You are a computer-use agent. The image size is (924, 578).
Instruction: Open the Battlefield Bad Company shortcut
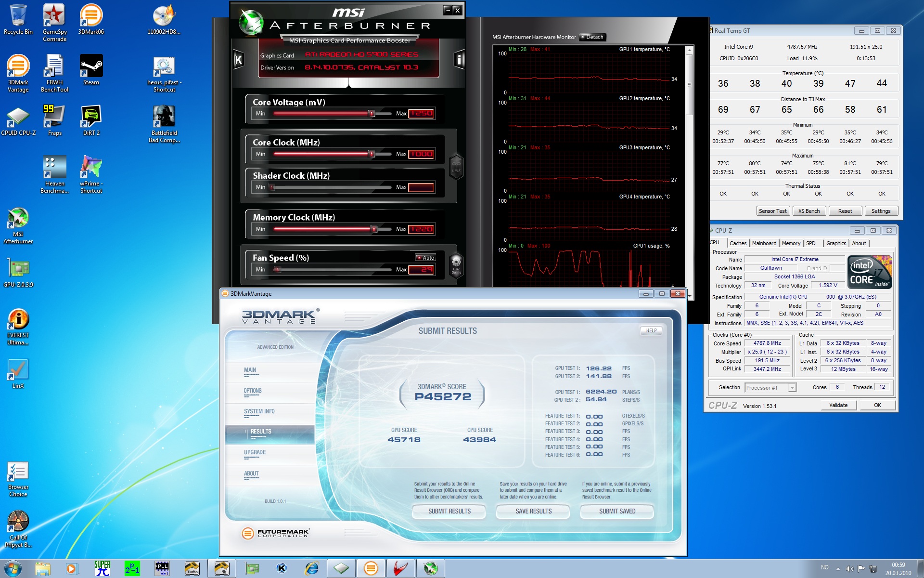(x=164, y=124)
